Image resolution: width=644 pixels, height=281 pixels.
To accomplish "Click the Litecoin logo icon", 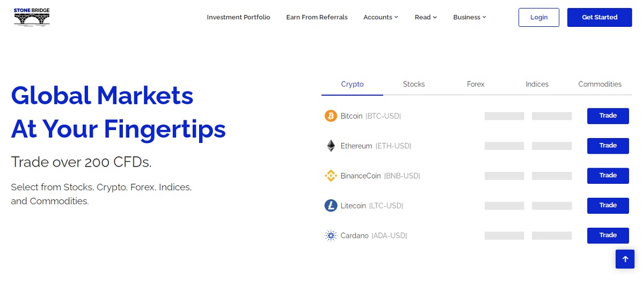I will coord(331,206).
